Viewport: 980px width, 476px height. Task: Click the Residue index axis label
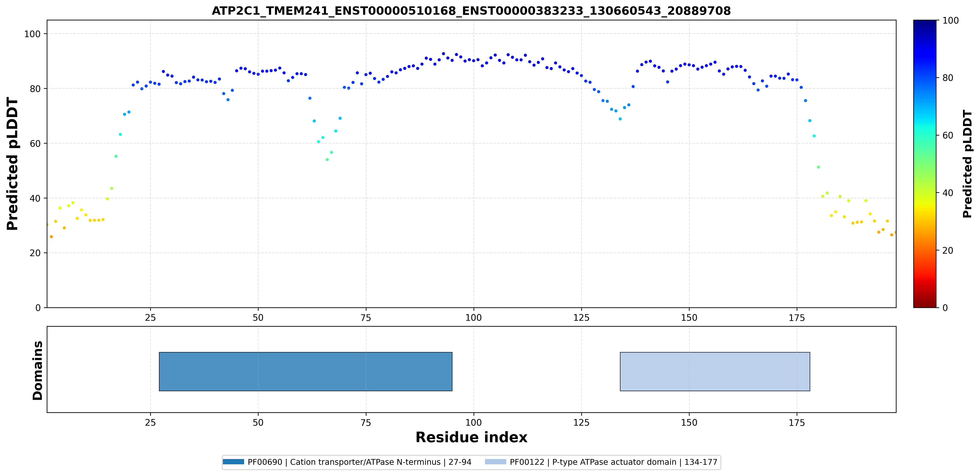tap(471, 437)
